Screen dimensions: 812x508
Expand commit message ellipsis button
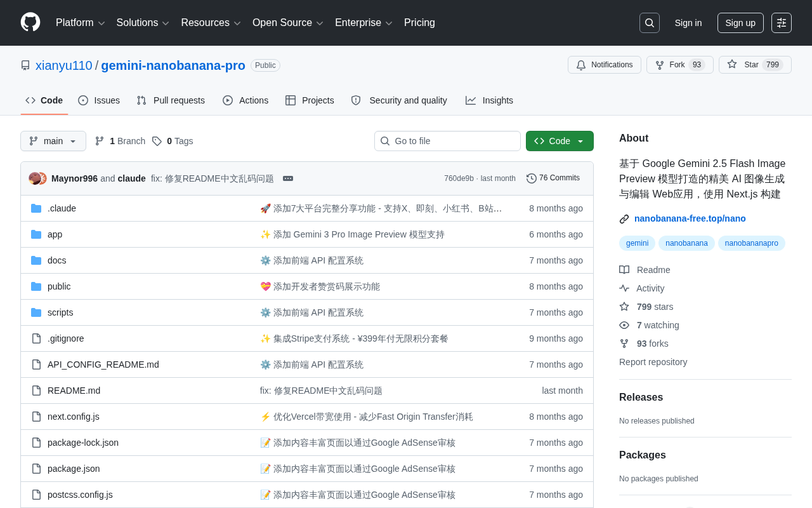click(x=288, y=178)
